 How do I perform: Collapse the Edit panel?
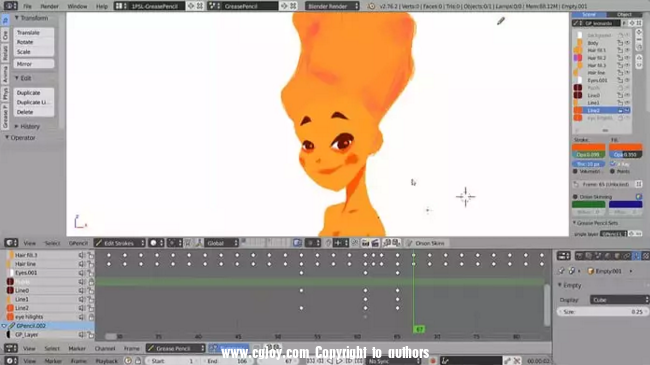[17, 78]
